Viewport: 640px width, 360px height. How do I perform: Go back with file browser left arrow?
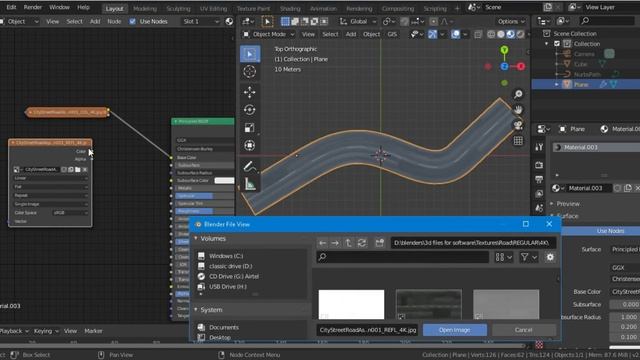pos(322,243)
